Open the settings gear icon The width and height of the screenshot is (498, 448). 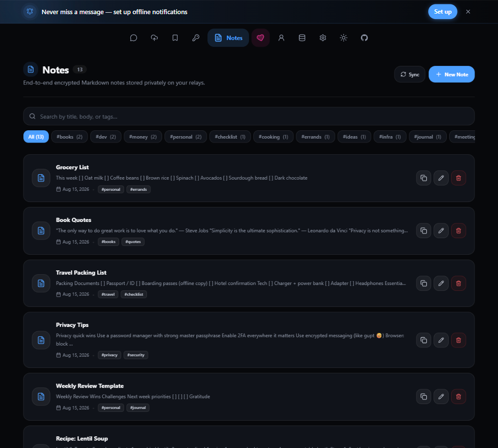[323, 38]
